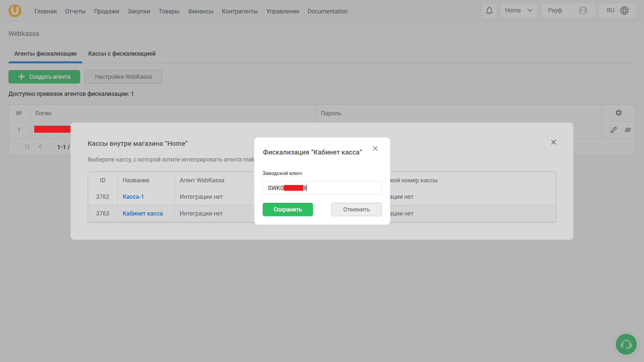This screenshot has height=362, width=644.
Task: Switch to Кассы с фискализацией tab
Action: (x=122, y=54)
